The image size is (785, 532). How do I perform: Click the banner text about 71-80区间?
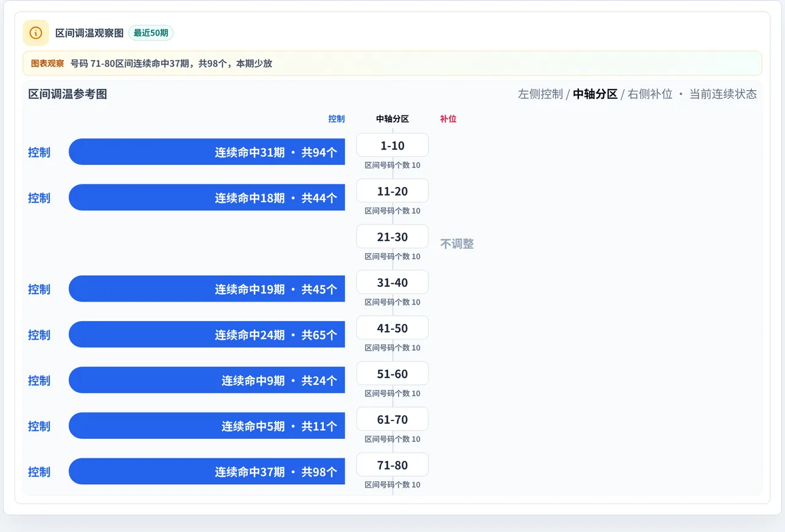(x=171, y=63)
